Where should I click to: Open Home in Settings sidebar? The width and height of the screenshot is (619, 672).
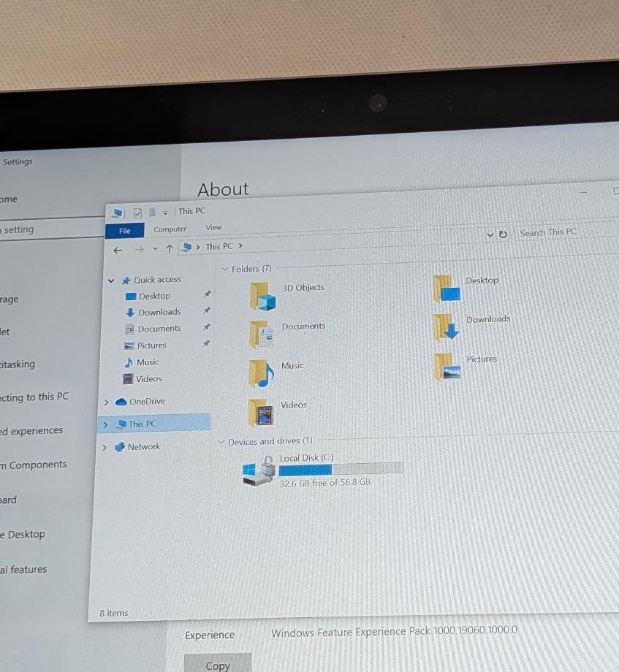[x=9, y=199]
